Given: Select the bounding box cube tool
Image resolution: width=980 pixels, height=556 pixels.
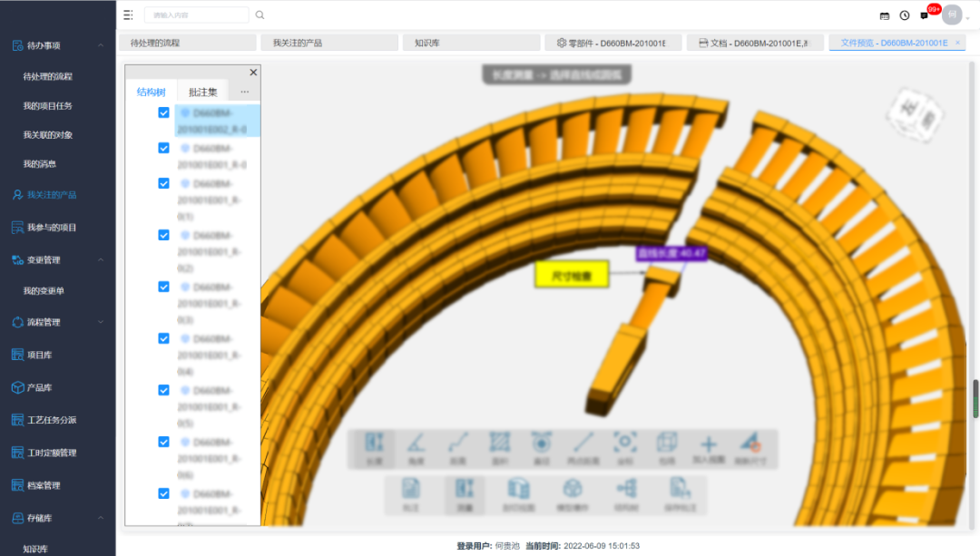Looking at the screenshot, I should pos(667,449).
